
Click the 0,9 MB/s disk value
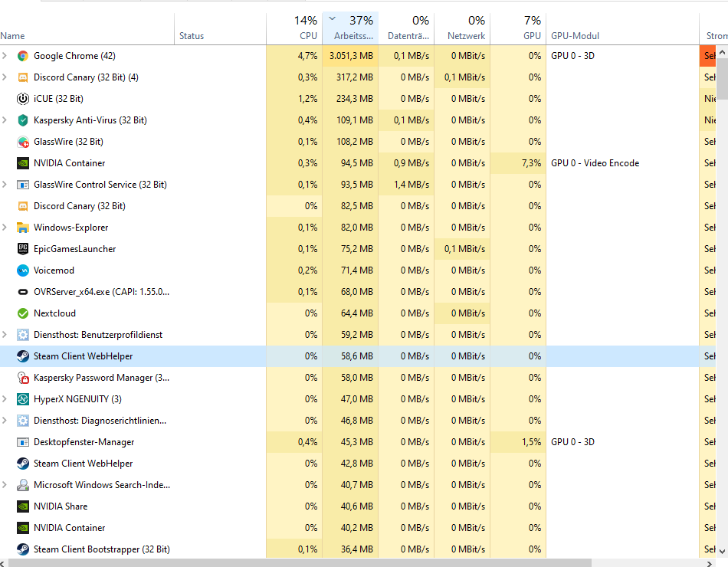(x=406, y=163)
